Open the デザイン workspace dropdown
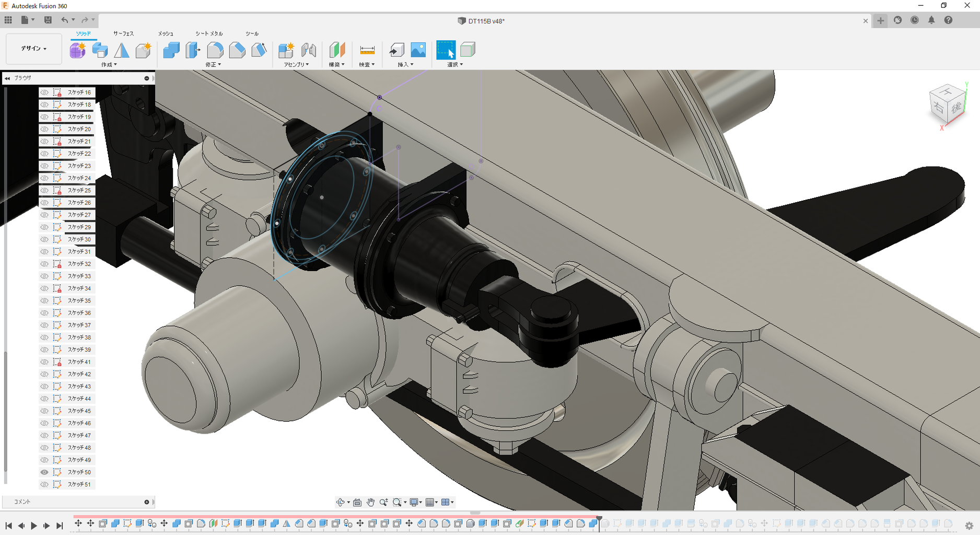The height and width of the screenshot is (535, 980). point(34,49)
